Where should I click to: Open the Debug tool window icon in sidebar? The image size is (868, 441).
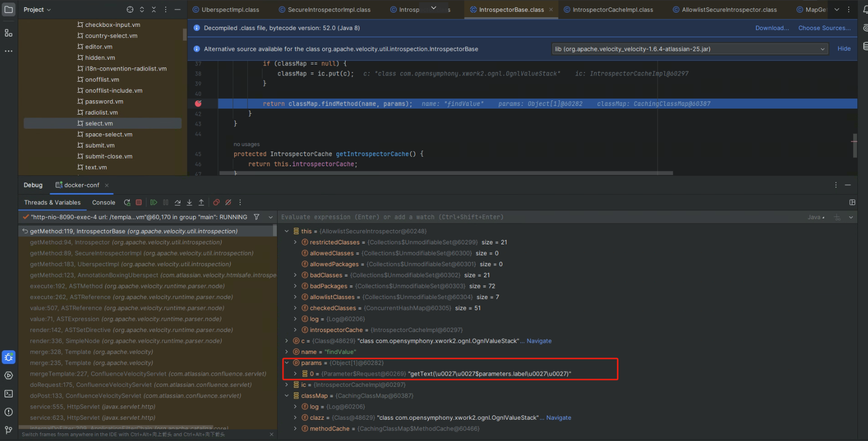(x=9, y=357)
